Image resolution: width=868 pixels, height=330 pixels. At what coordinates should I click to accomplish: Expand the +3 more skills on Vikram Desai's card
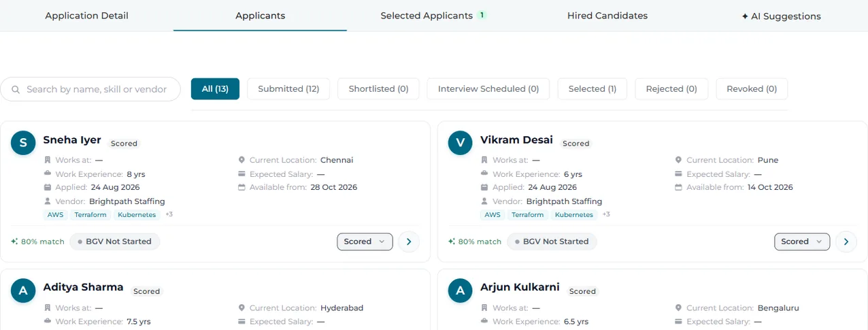(x=606, y=214)
